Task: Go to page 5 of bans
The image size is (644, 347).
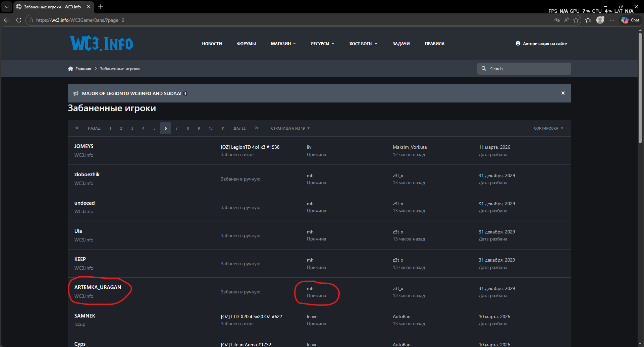Action: click(154, 128)
